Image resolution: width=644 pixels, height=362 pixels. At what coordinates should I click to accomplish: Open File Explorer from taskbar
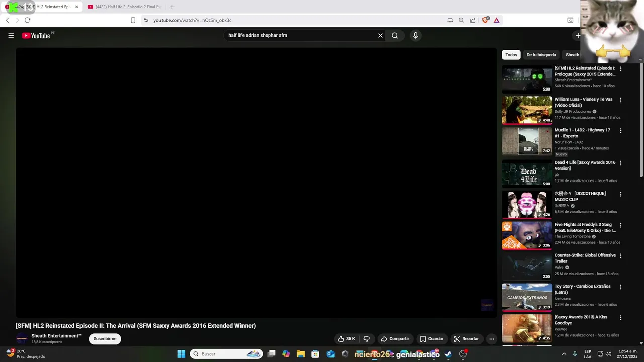301,354
